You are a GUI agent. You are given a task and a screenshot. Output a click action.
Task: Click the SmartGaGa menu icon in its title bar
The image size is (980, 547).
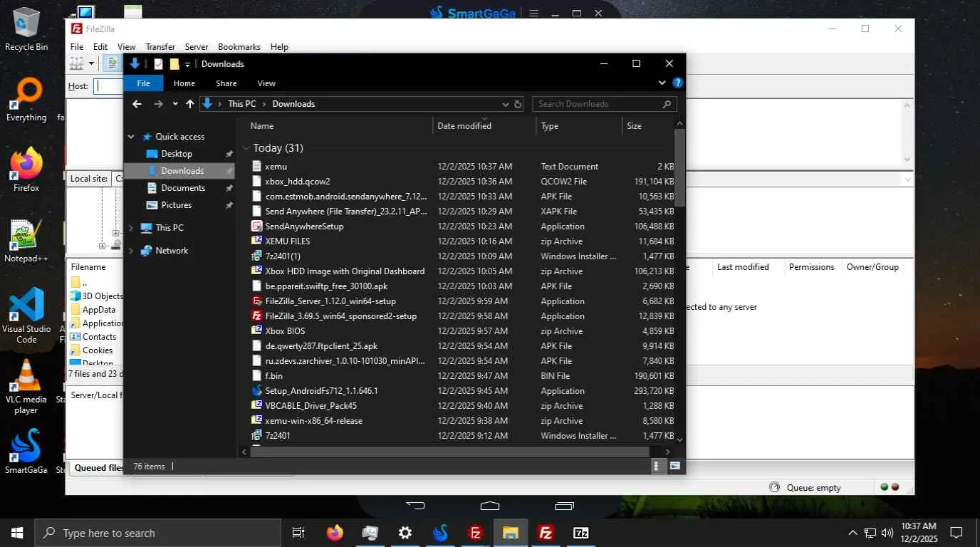pyautogui.click(x=534, y=13)
